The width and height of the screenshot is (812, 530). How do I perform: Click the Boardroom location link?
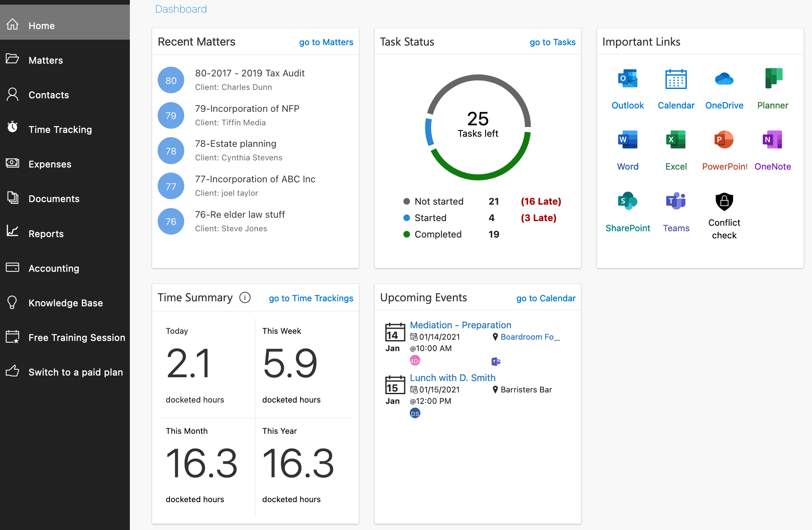pos(530,337)
